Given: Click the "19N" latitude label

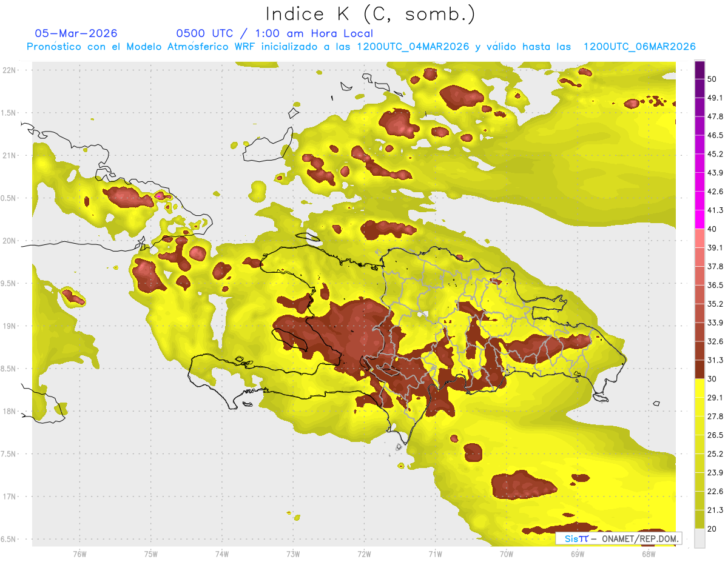Looking at the screenshot, I should pos(9,326).
